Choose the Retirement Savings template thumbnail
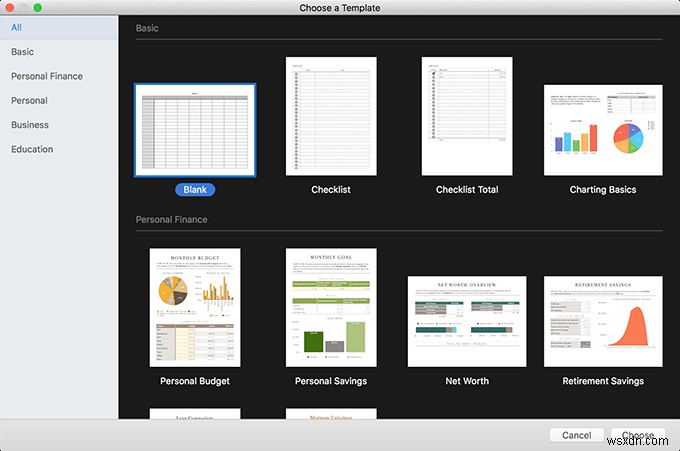Viewport: 680px width, 451px height. [x=603, y=321]
